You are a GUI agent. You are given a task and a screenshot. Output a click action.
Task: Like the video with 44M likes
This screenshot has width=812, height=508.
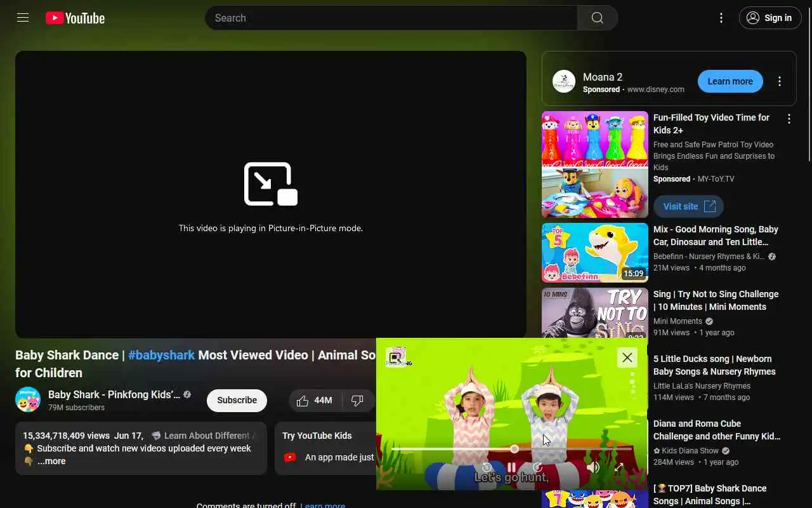click(x=315, y=400)
